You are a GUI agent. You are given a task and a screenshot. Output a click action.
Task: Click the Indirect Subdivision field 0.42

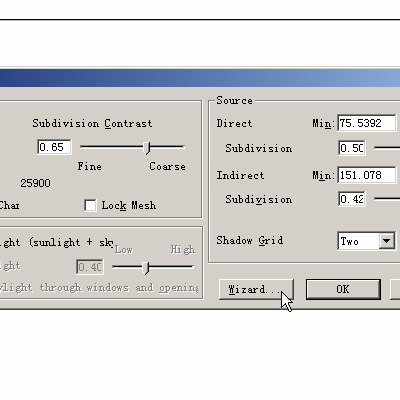[352, 199]
